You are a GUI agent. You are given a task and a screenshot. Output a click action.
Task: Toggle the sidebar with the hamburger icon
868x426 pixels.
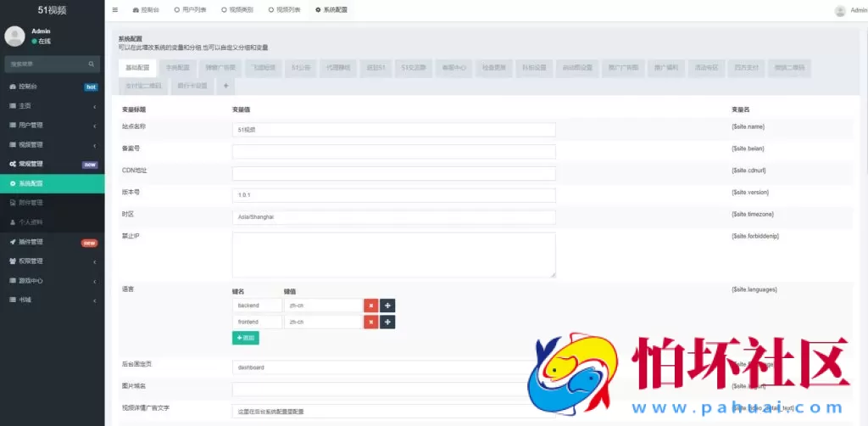(114, 10)
